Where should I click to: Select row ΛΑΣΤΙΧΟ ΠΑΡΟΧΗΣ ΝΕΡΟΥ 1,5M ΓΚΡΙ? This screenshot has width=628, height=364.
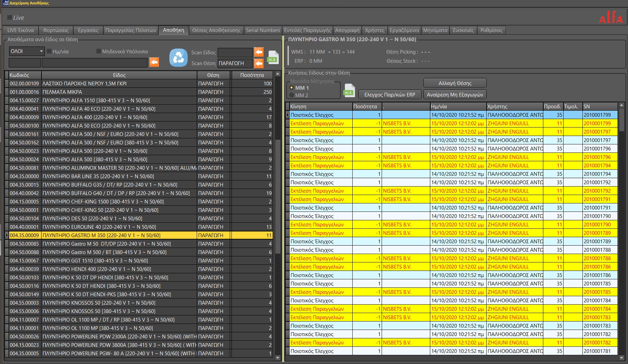[139, 83]
